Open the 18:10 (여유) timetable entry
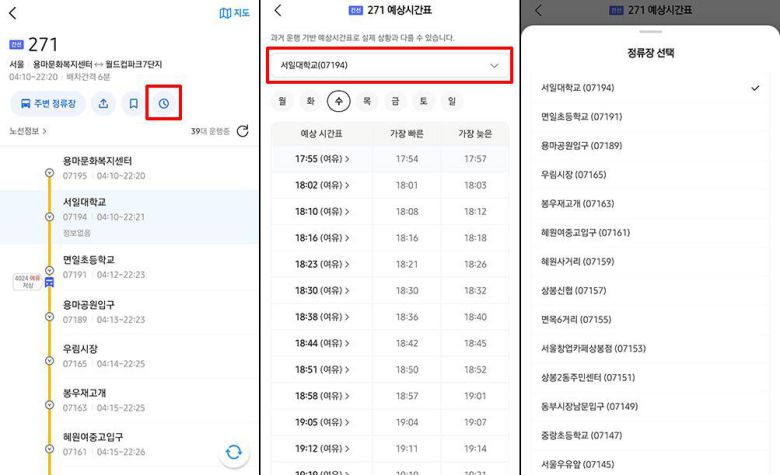The width and height of the screenshot is (780, 475). pyautogui.click(x=322, y=211)
